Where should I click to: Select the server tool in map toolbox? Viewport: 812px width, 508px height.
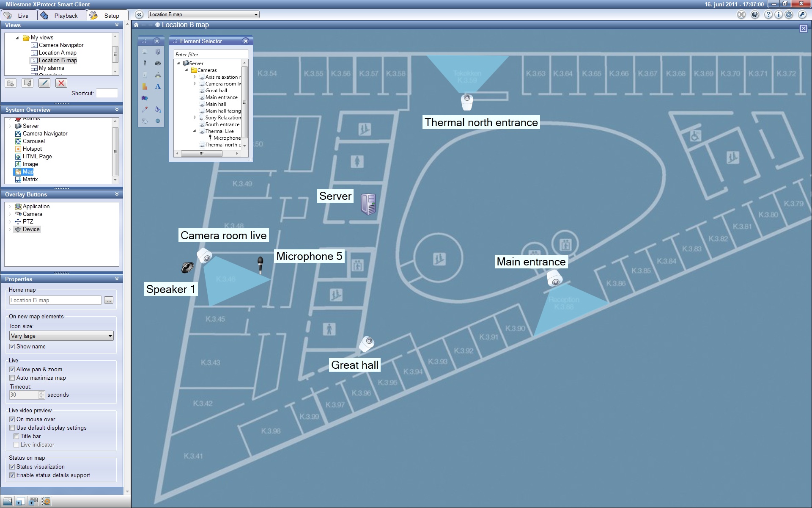coord(158,52)
